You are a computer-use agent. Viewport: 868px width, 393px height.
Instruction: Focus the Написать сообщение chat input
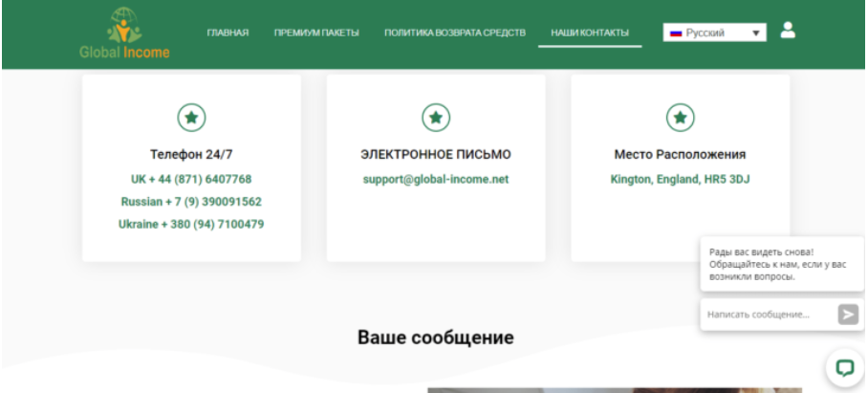(x=770, y=315)
